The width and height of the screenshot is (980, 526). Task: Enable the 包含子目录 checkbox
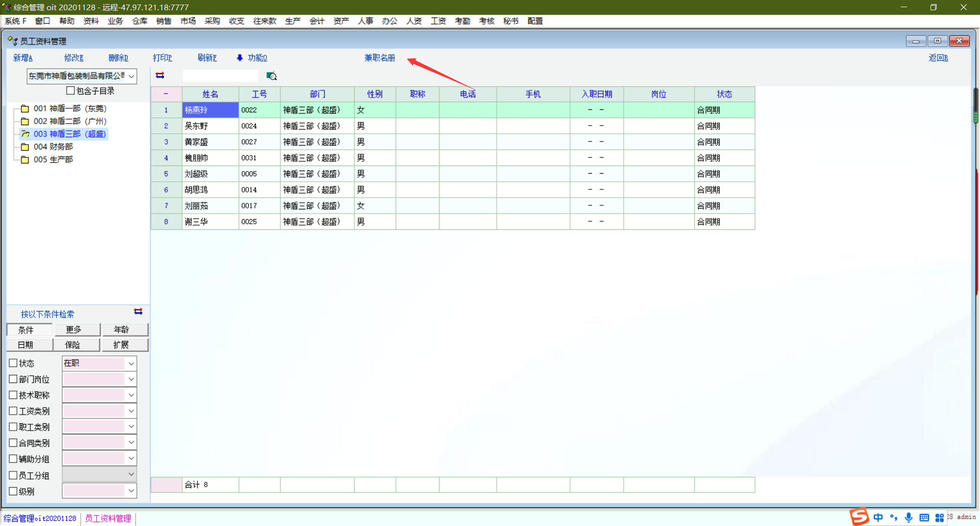pyautogui.click(x=71, y=91)
